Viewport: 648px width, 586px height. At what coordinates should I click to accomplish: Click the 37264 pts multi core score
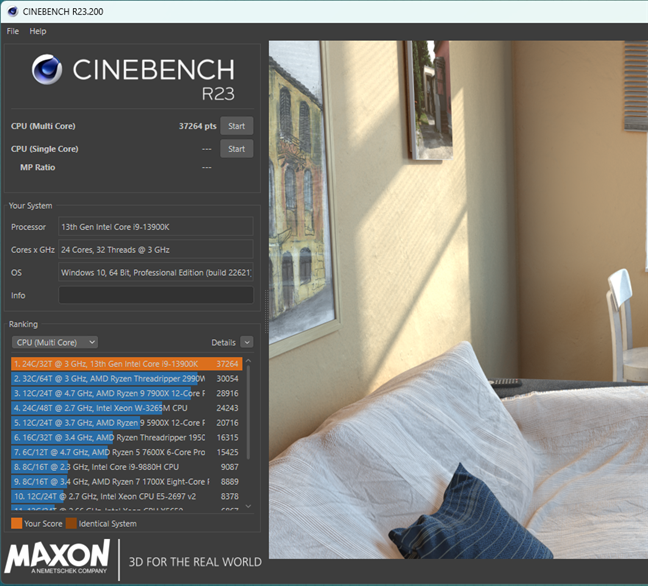(x=197, y=126)
